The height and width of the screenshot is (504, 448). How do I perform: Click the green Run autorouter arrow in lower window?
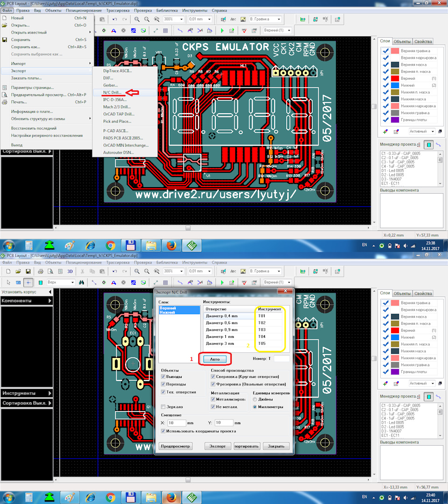pyautogui.click(x=222, y=282)
